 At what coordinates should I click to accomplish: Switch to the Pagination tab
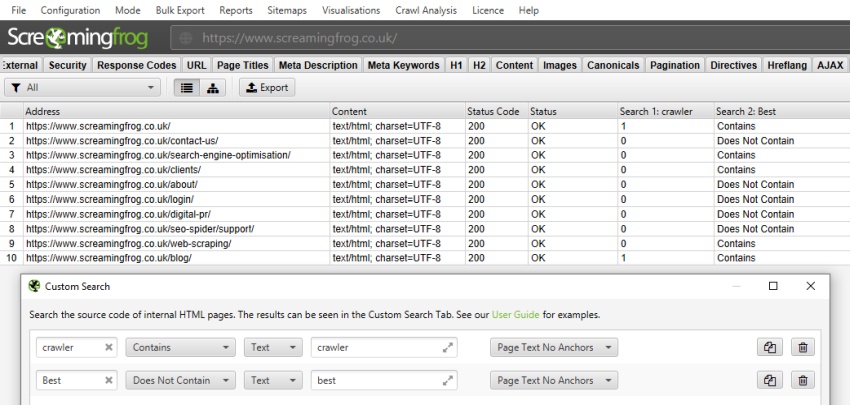pos(675,65)
